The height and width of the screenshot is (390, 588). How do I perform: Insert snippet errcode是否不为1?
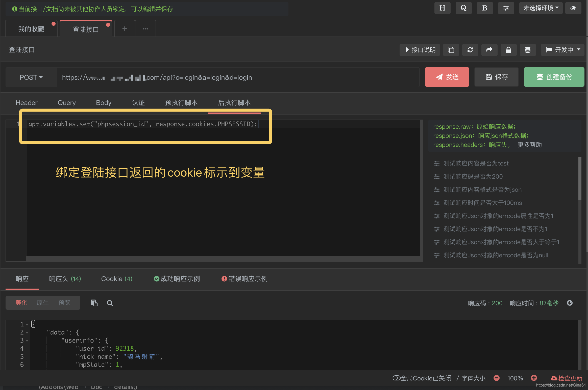tap(491, 229)
